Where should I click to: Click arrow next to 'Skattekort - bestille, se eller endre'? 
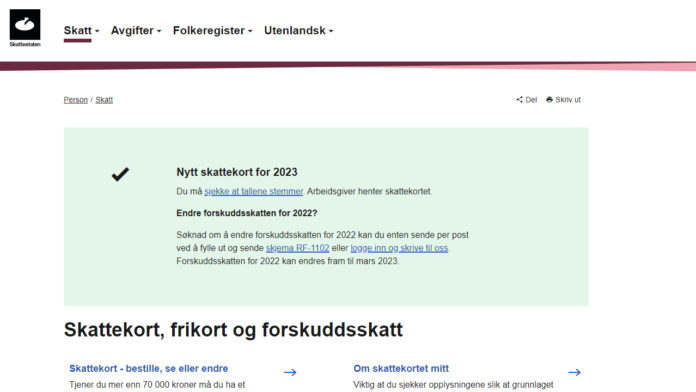point(290,372)
